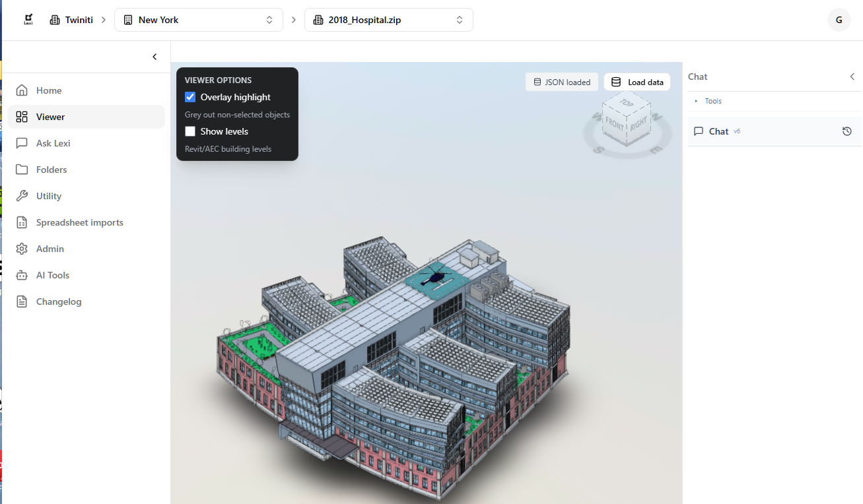Click the FRONT face of view cube
The image size is (863, 504).
click(x=615, y=124)
